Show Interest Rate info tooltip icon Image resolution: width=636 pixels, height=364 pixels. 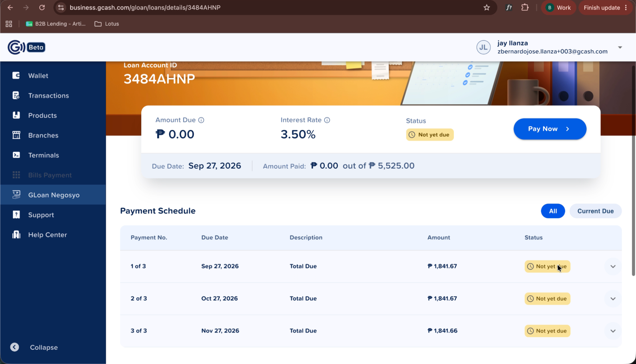(x=327, y=120)
